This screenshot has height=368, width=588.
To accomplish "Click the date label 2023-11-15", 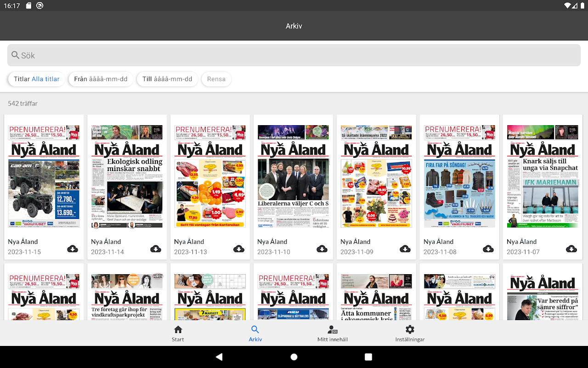I will (x=24, y=252).
